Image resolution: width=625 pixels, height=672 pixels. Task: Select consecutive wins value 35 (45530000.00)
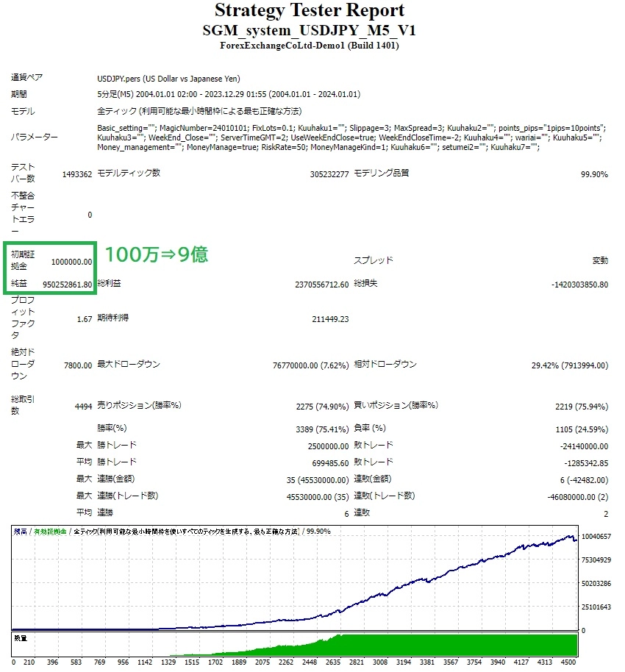318,480
